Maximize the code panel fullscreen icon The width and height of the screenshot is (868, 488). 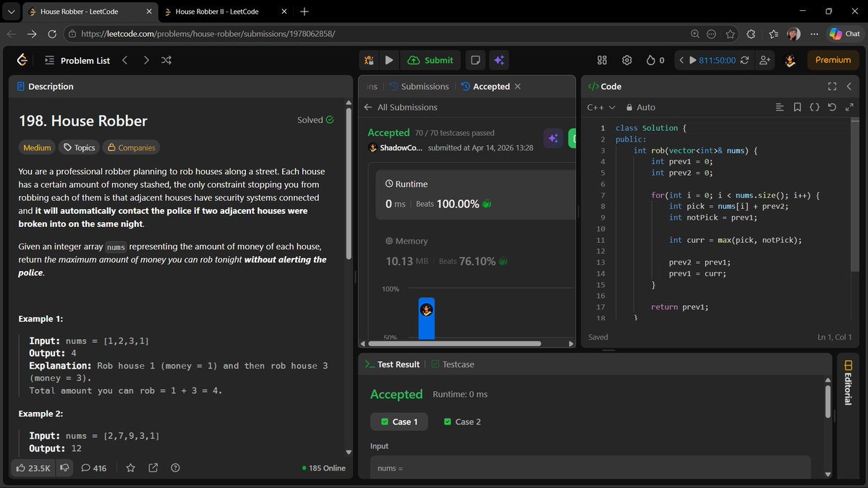(832, 86)
